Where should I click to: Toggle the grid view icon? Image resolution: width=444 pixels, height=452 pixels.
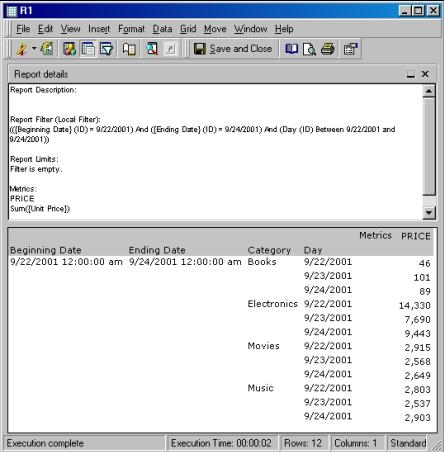click(x=88, y=49)
